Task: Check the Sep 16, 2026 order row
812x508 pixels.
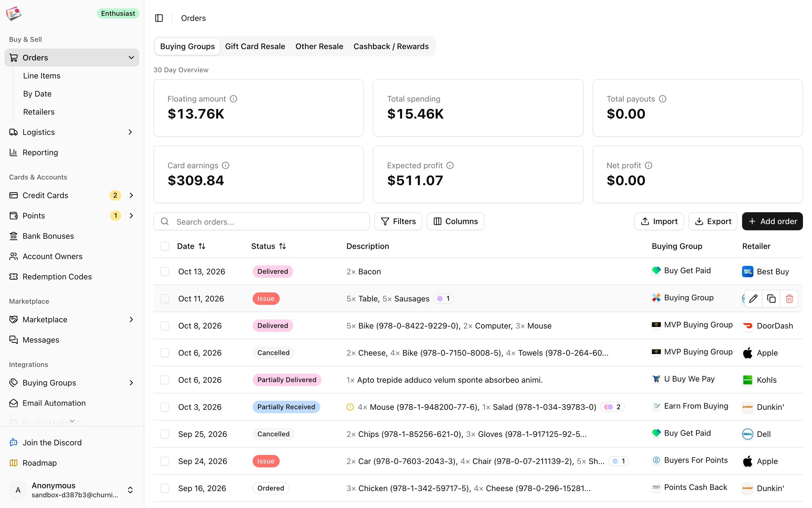Action: [x=164, y=488]
